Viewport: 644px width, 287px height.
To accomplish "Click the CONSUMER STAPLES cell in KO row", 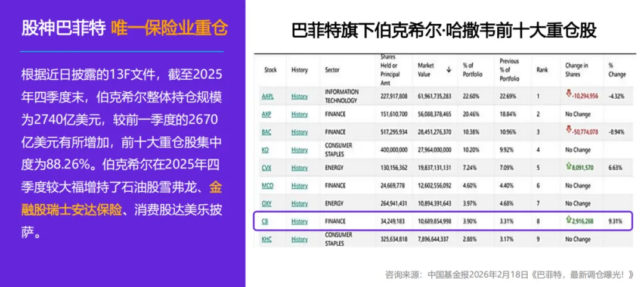I will (x=339, y=149).
